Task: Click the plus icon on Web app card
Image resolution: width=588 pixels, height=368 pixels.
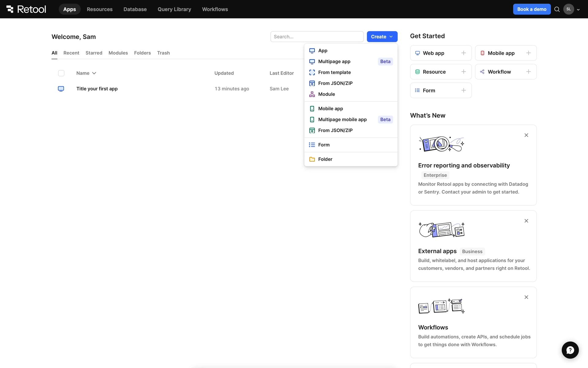Action: [464, 53]
